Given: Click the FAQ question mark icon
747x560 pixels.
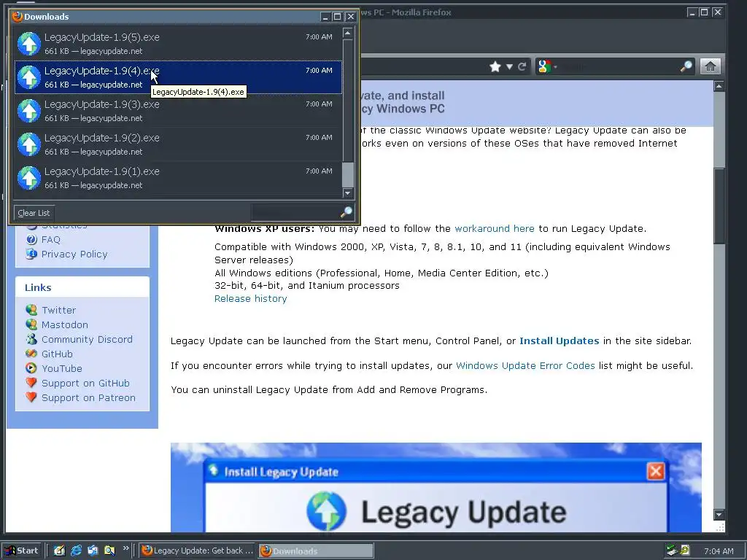Looking at the screenshot, I should 31,239.
